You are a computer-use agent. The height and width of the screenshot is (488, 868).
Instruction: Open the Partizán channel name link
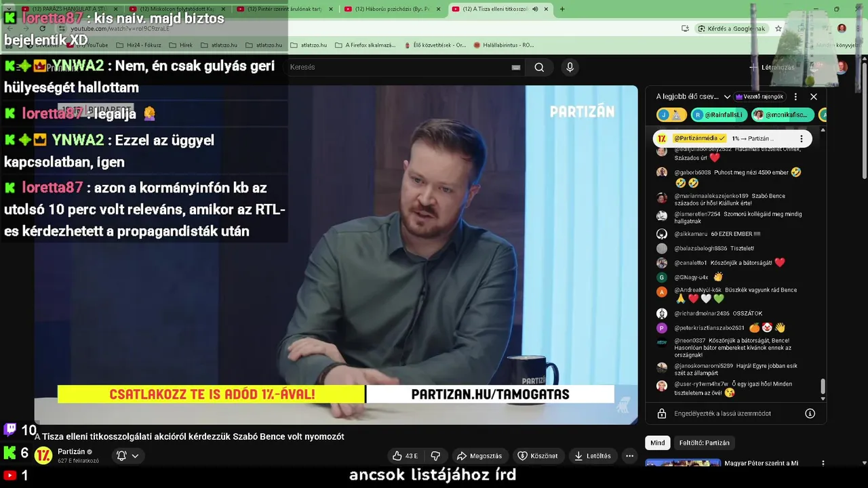click(71, 451)
